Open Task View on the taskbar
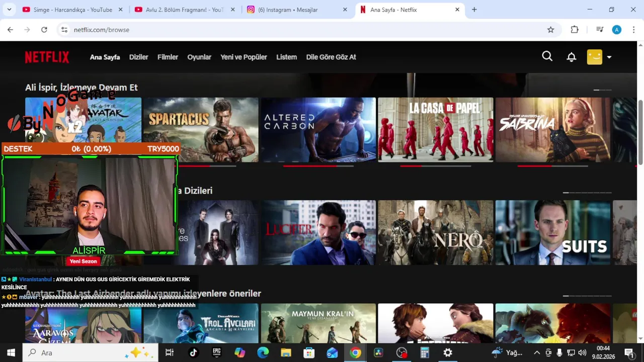Viewport: 644px width, 362px height. pos(170,352)
